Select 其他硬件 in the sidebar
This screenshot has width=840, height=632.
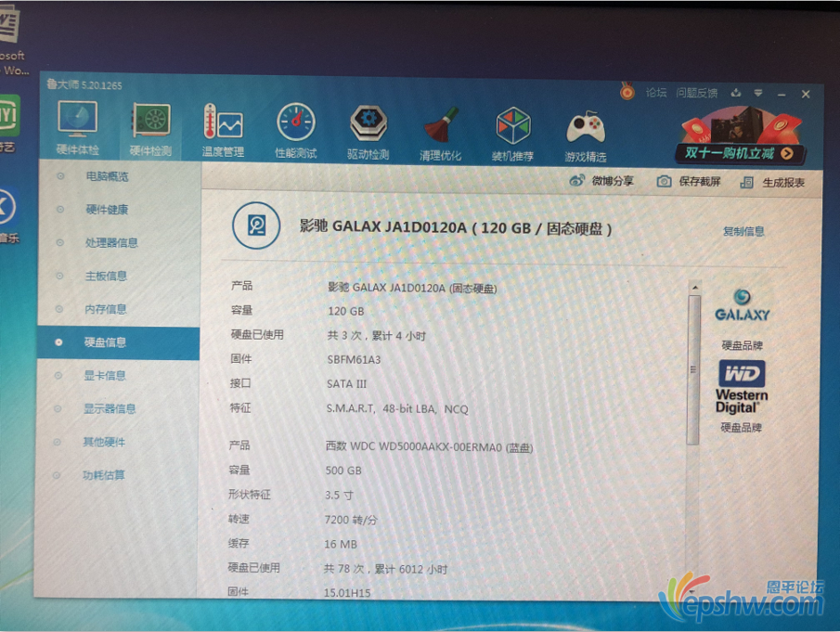104,442
